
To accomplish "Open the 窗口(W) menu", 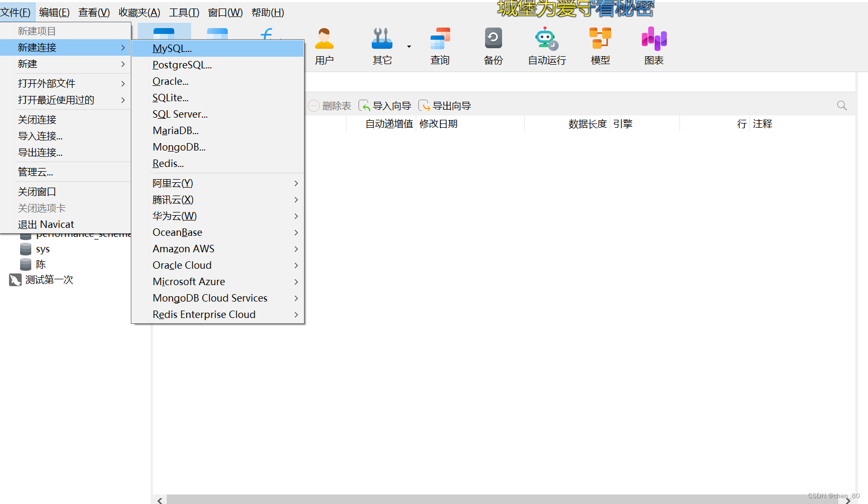I will pos(225,12).
